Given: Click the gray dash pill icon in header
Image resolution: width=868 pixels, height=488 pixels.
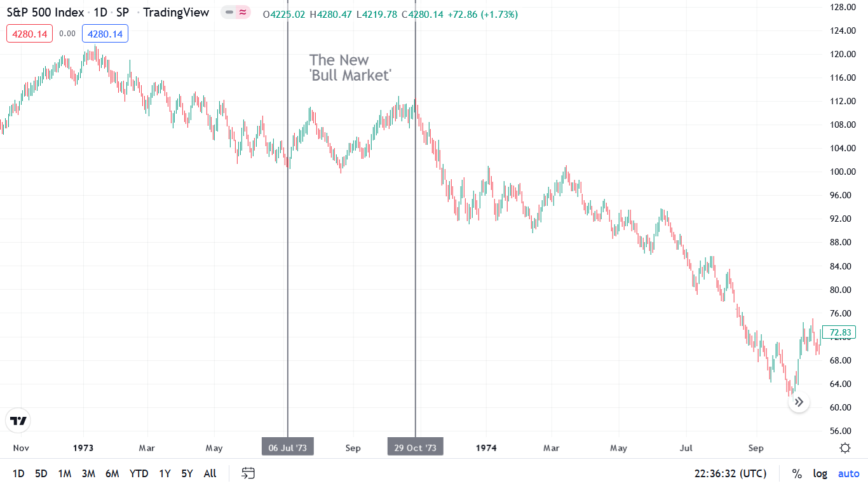Looking at the screenshot, I should 229,12.
